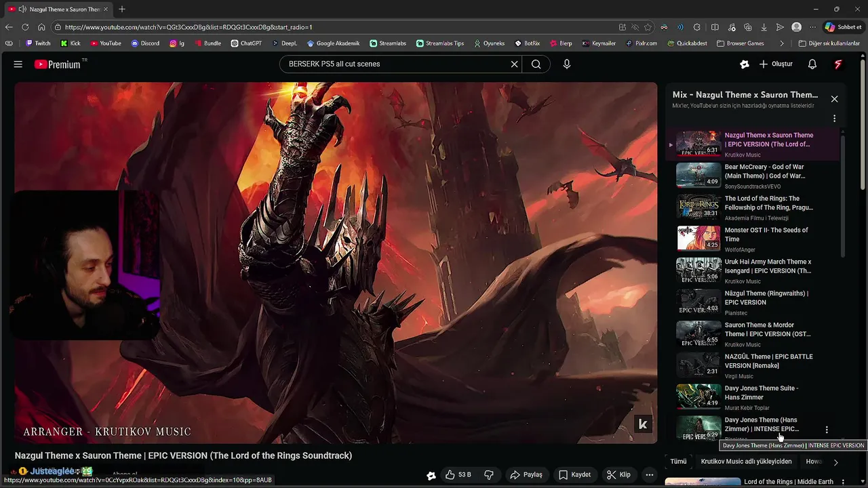Open browser settings and more menu
This screenshot has width=868, height=488.
click(x=812, y=27)
